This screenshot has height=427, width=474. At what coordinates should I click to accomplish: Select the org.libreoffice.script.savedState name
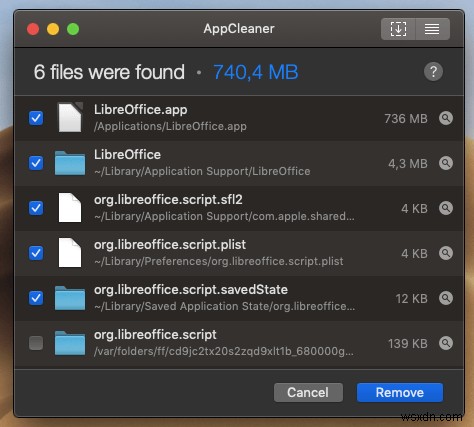[191, 290]
